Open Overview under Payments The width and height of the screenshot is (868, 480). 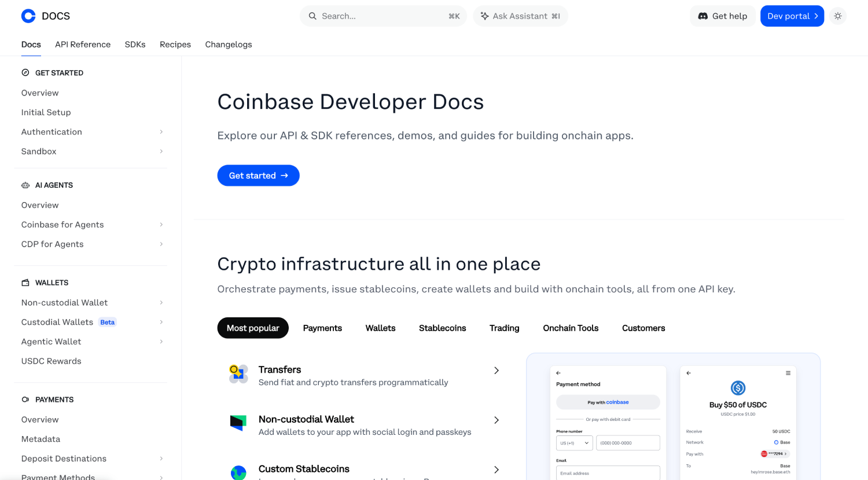pos(40,420)
